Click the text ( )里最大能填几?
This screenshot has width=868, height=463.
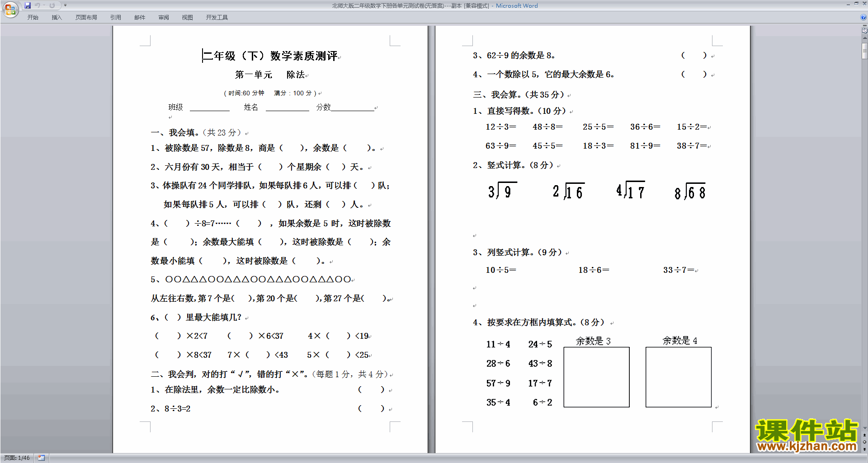click(x=203, y=317)
